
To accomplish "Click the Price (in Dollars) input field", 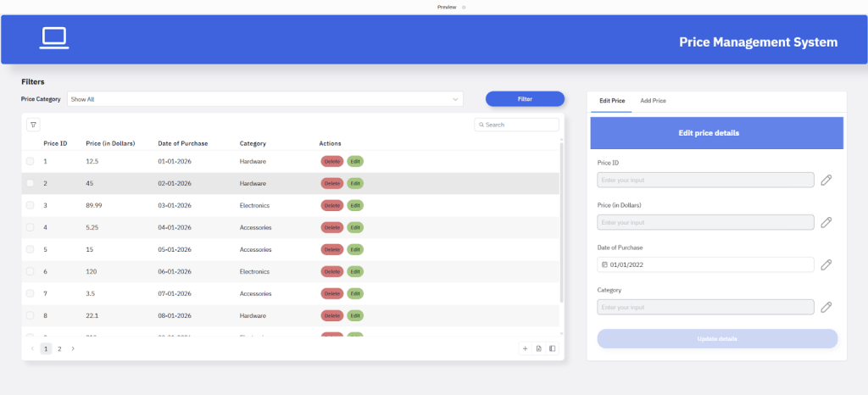I will 705,222.
